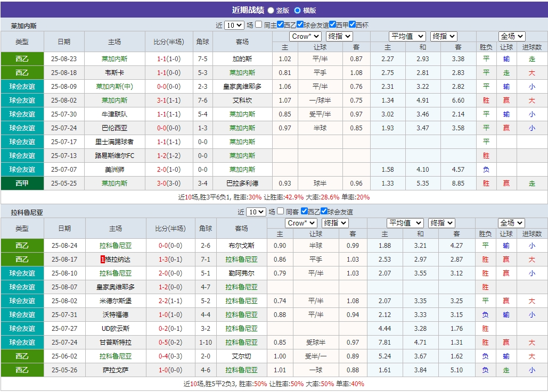This screenshot has height=392, width=548.
Task: Open the 平均值 dropdown in the top table
Action: [406, 36]
